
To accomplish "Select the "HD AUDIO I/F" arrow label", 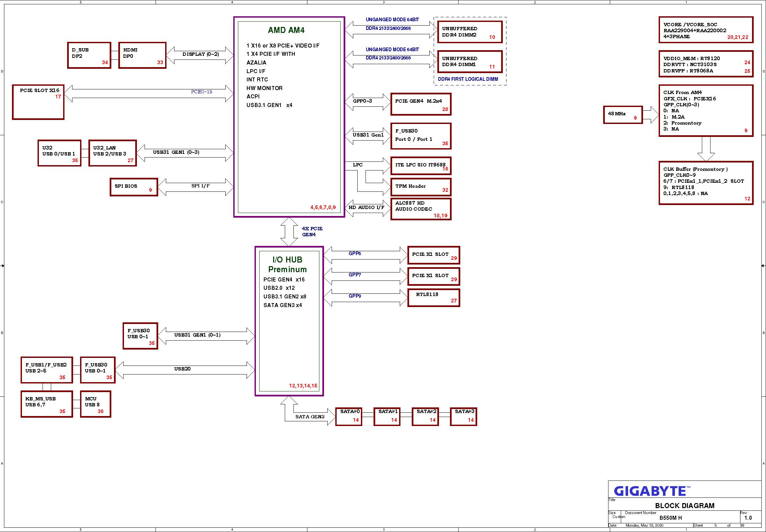I will (366, 207).
